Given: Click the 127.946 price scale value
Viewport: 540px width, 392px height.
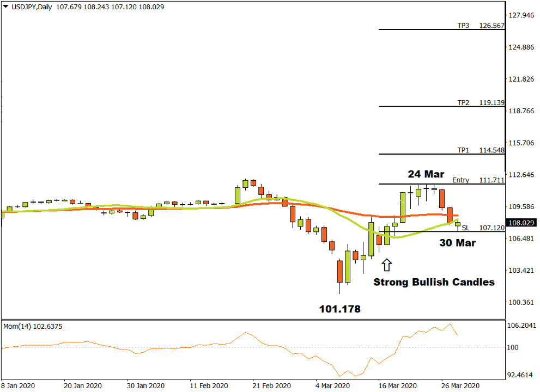Looking at the screenshot, I should (521, 15).
